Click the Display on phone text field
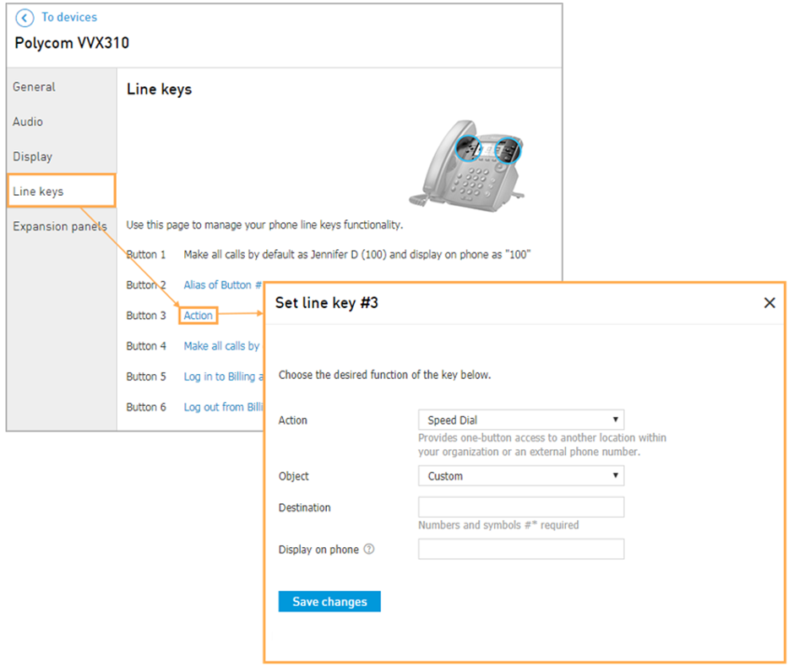 point(521,549)
